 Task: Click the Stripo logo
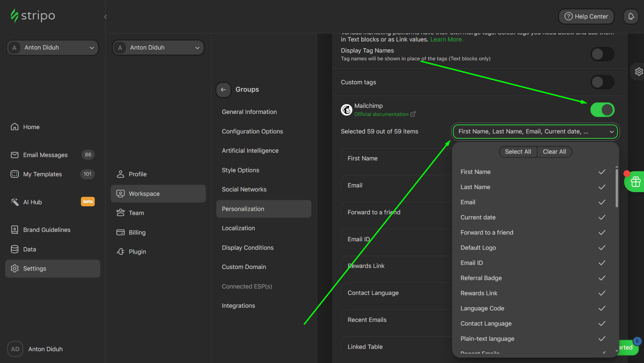(33, 16)
